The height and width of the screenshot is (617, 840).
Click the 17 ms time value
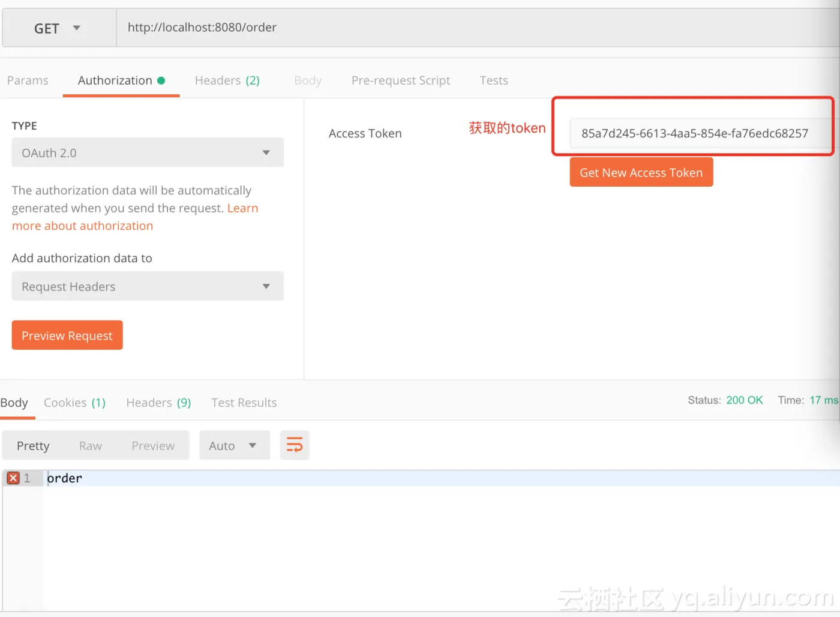click(824, 400)
